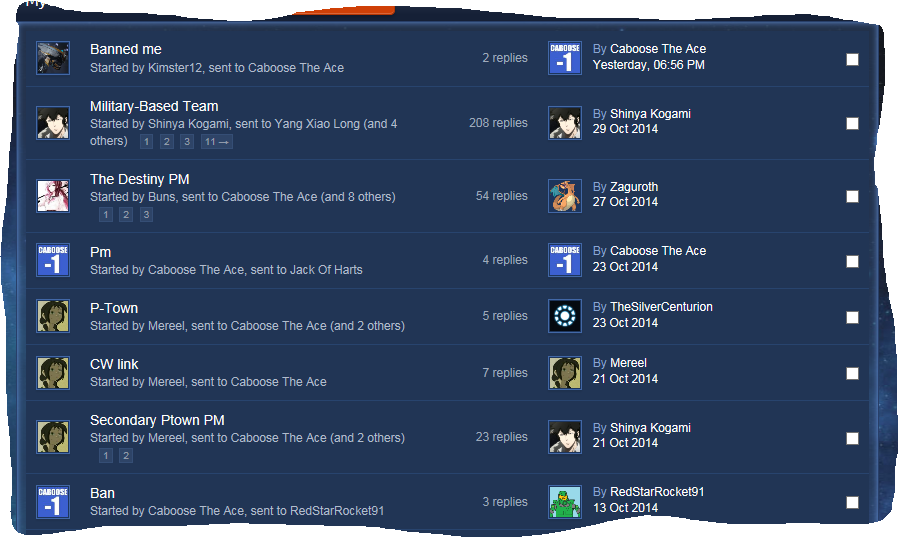
Task: Tick the checkbox for Banned me conversation
Action: (852, 60)
